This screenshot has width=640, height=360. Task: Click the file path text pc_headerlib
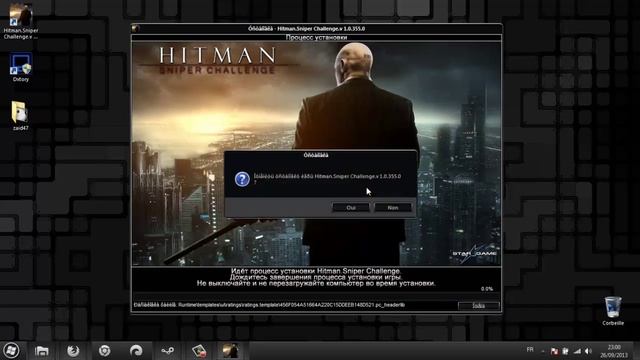tap(390, 305)
